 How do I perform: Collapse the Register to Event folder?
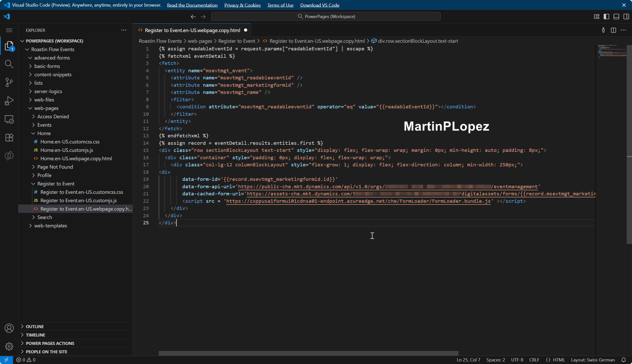[56, 184]
